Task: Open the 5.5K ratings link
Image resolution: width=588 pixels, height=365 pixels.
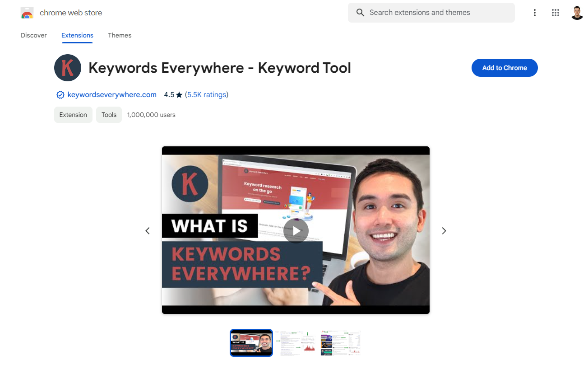Action: [207, 95]
